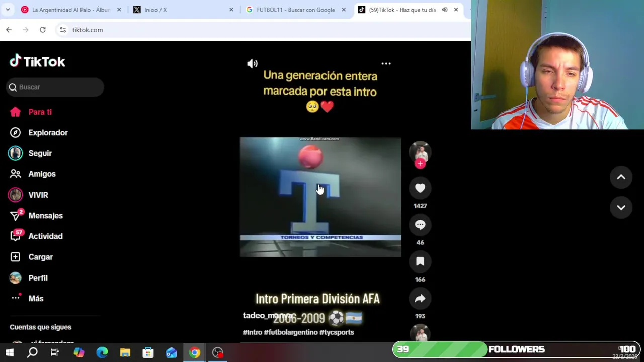Open the tadeo_manvec username link
The height and width of the screenshot is (362, 644).
point(267,315)
